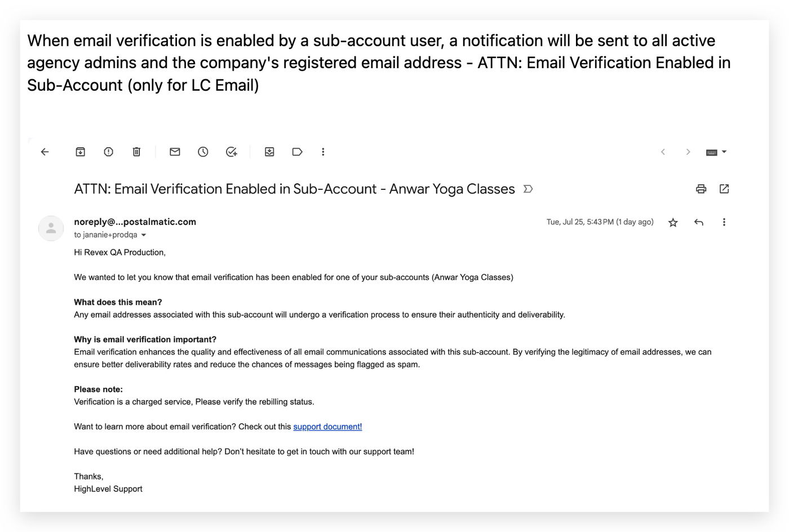Snooze this email with clock icon
The height and width of the screenshot is (532, 789).
coord(203,152)
